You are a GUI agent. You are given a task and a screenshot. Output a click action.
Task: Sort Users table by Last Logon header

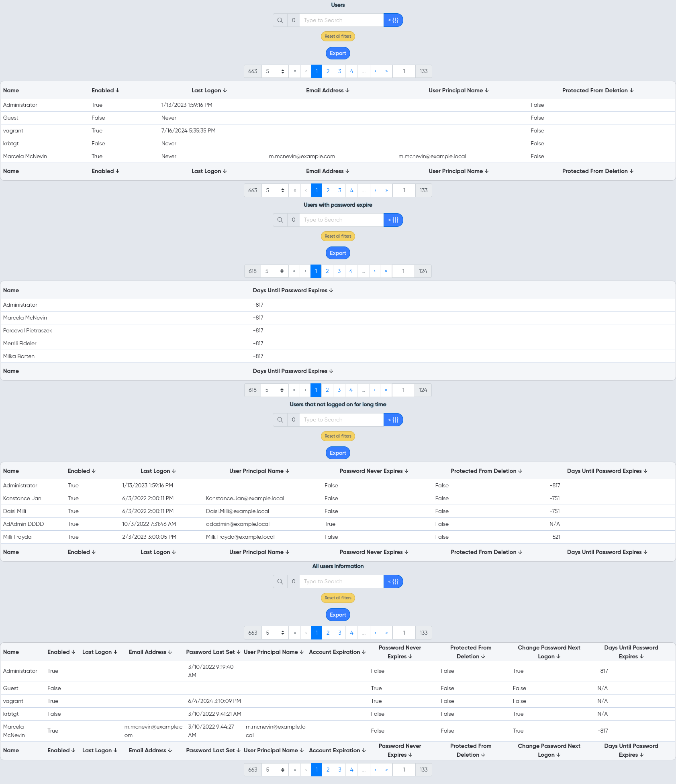pos(209,90)
